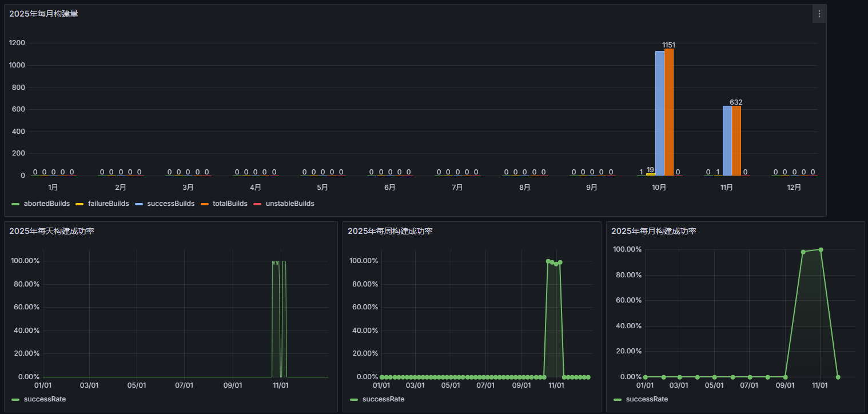This screenshot has height=414, width=868.
Task: Open the 2025年每周构建成功率 panel title
Action: click(x=390, y=231)
